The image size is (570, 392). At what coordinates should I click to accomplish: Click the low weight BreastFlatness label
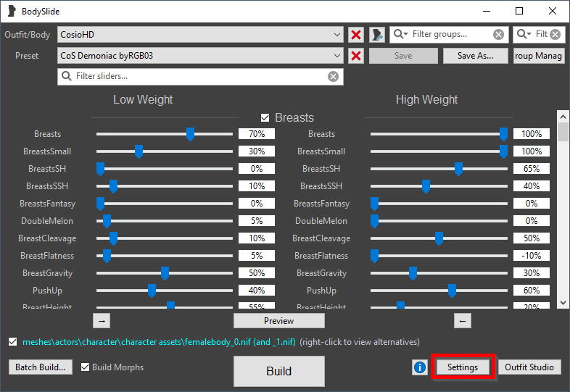coord(47,256)
